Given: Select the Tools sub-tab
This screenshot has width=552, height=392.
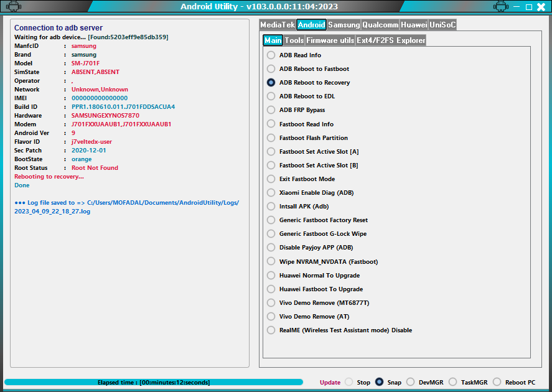Looking at the screenshot, I should (294, 40).
